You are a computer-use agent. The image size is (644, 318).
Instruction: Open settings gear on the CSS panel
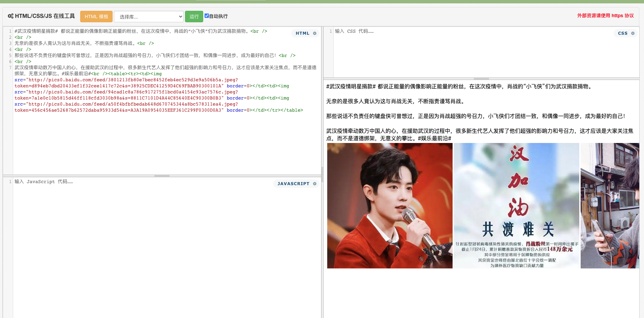click(633, 33)
